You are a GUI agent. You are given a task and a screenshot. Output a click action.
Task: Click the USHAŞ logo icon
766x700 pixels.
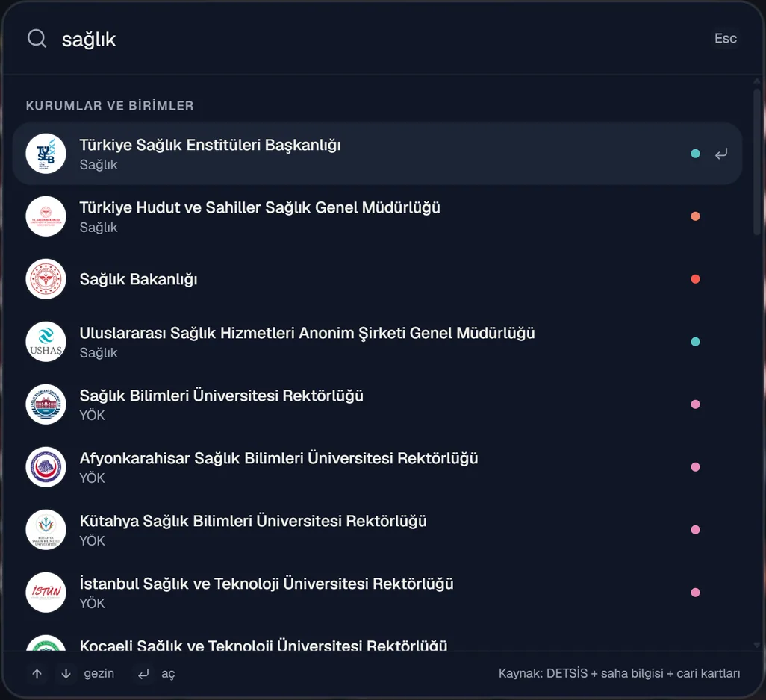point(46,342)
